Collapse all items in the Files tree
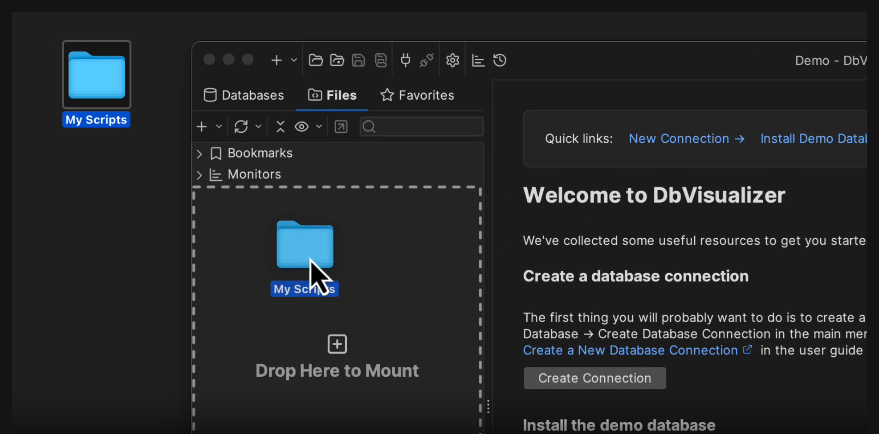The width and height of the screenshot is (879, 434). click(280, 127)
